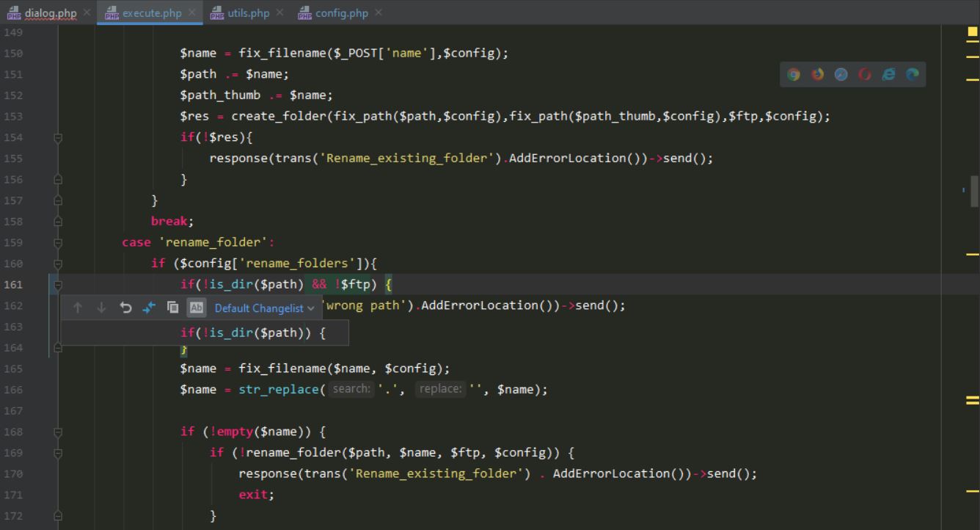Click PHP file icon on config.php tab
The height and width of the screenshot is (530, 980).
coord(305,13)
